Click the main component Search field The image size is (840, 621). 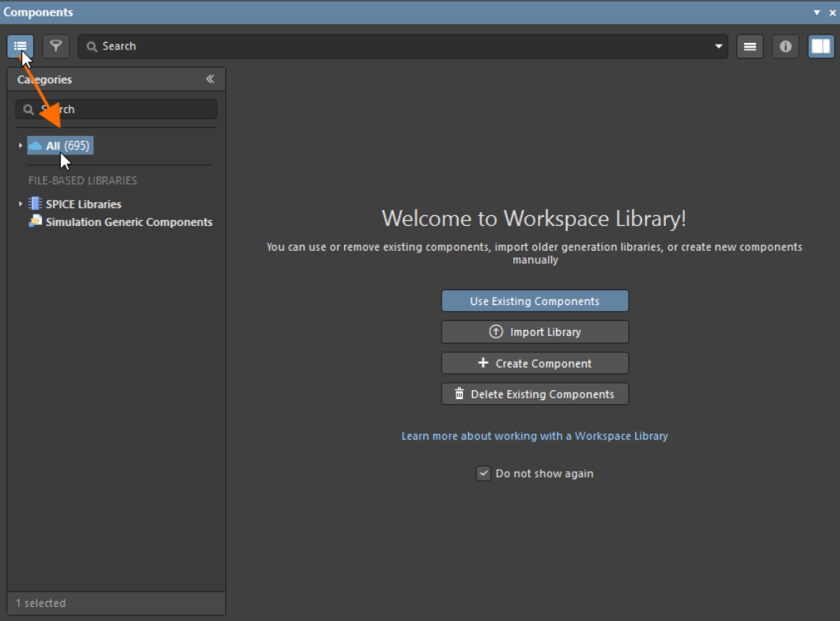[403, 46]
